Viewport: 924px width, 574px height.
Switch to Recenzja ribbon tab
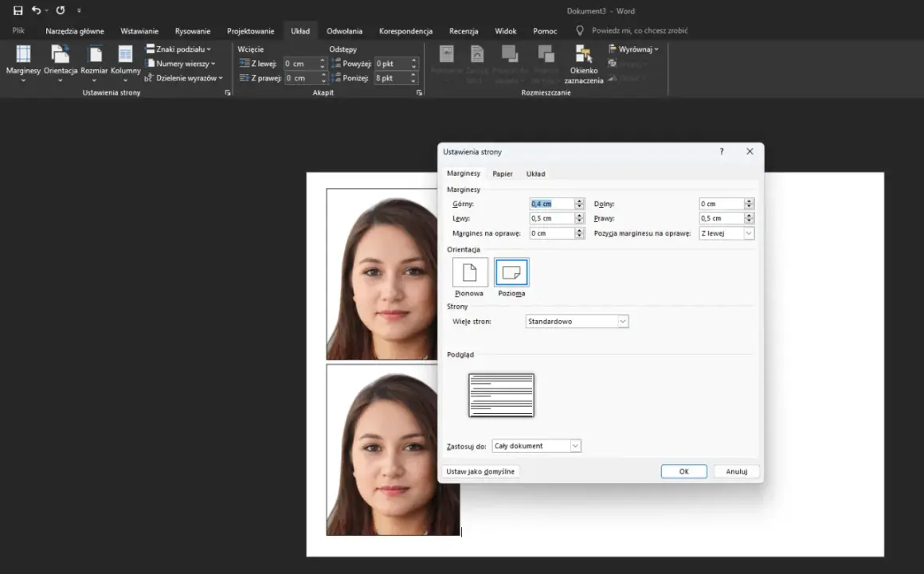pos(463,30)
